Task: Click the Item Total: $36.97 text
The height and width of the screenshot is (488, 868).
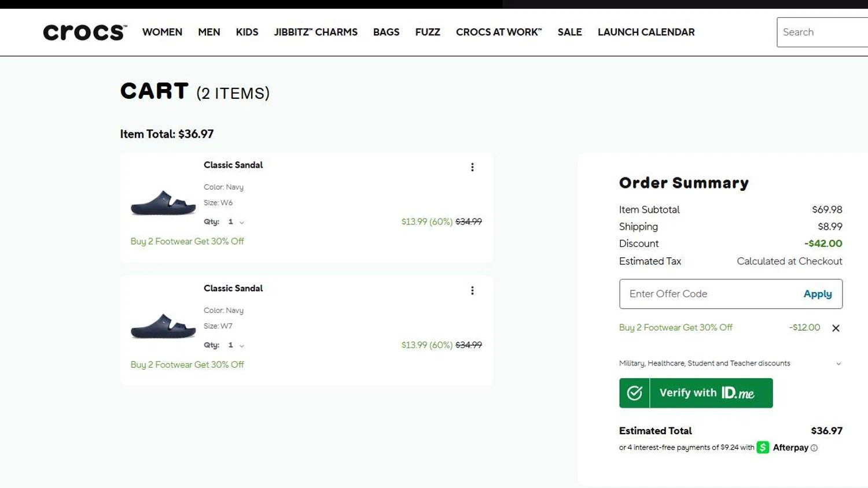Action: [167, 134]
